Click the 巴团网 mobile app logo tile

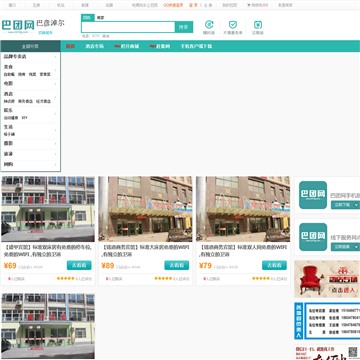(313, 195)
